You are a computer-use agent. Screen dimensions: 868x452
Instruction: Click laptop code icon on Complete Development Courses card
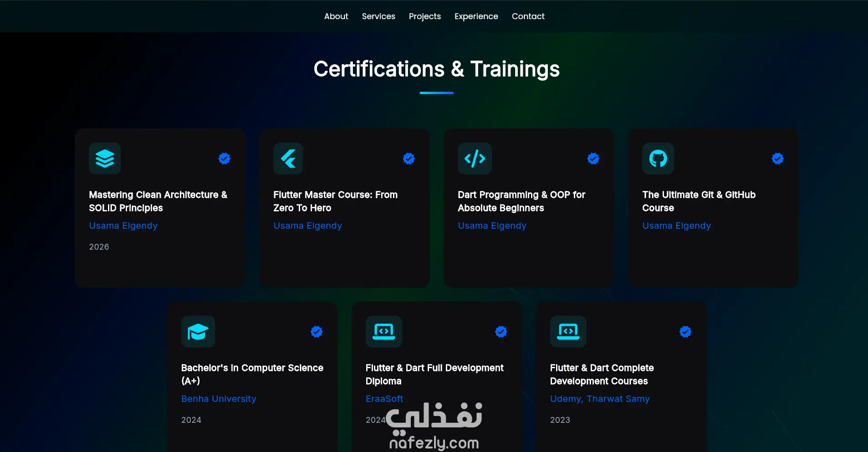[568, 332]
